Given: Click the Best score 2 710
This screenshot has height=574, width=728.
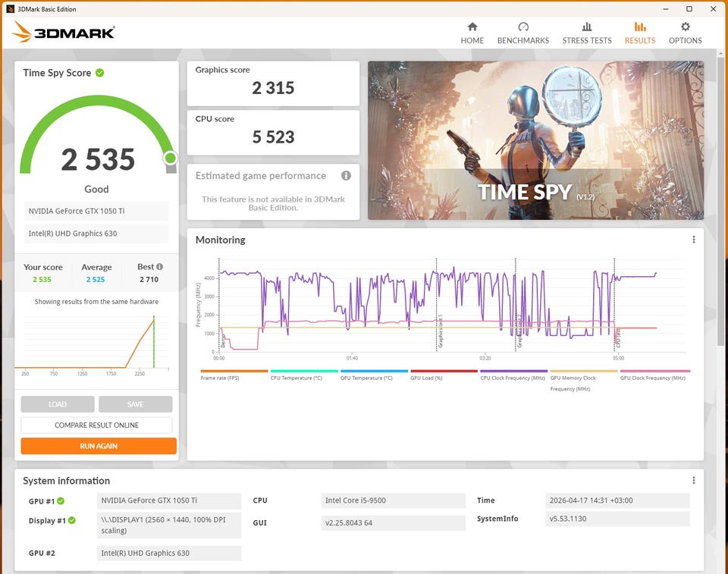Looking at the screenshot, I should (x=149, y=280).
